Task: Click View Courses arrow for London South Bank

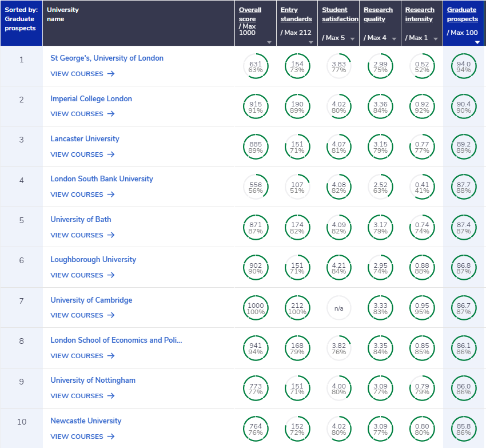Action: [111, 195]
